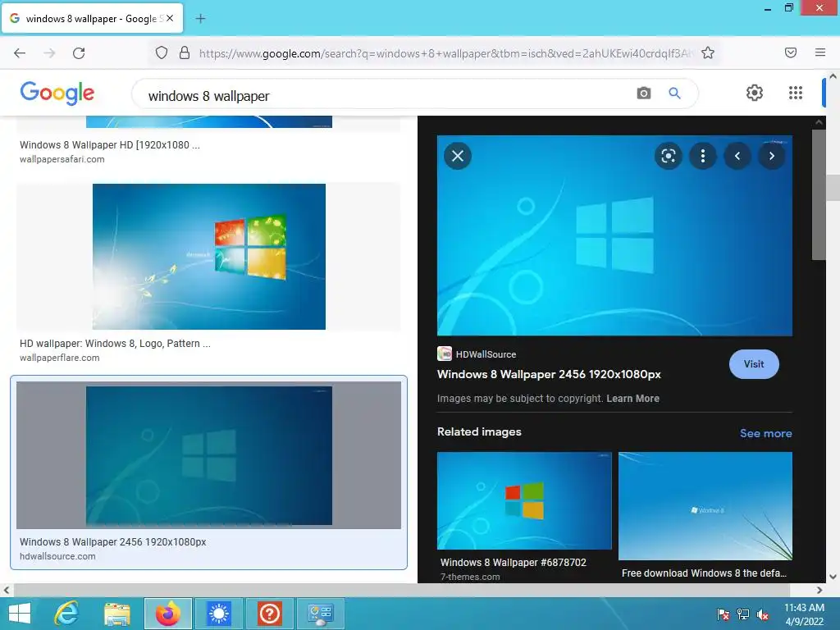
Task: Click the Windows 8 Wallpaper HD [1920x1080 caption
Action: click(110, 145)
